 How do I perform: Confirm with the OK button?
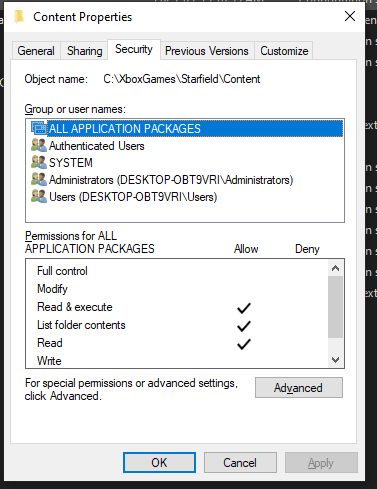click(159, 463)
